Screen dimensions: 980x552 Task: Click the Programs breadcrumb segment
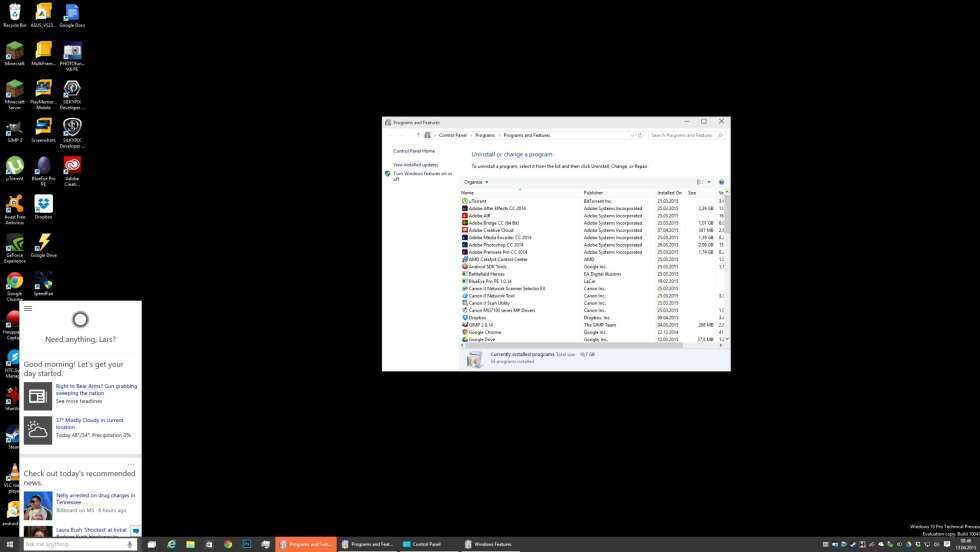(485, 135)
